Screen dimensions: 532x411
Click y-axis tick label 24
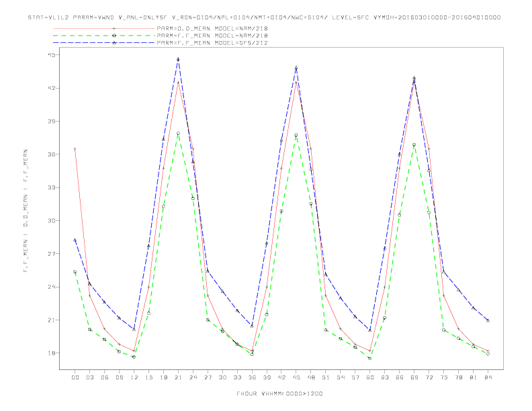51,287
